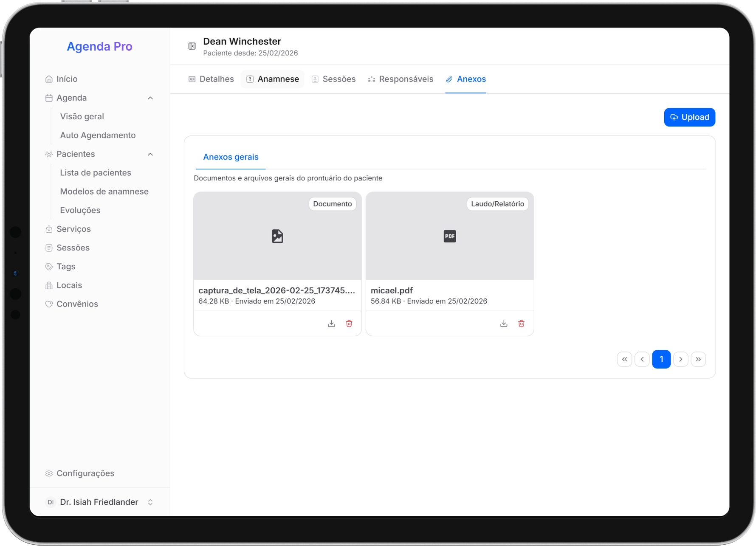Open Início from the sidebar

tap(67, 79)
